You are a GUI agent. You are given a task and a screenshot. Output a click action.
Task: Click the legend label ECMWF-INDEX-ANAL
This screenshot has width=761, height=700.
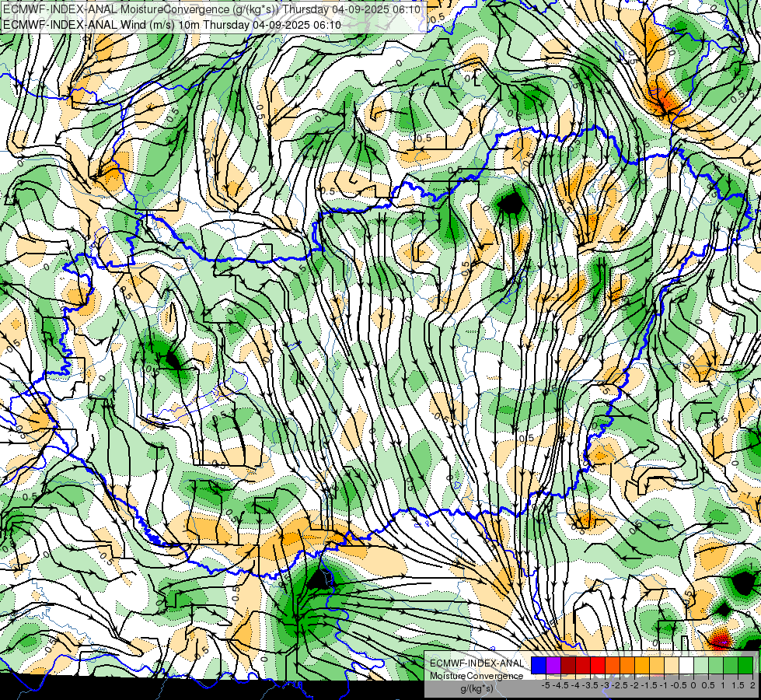(477, 663)
